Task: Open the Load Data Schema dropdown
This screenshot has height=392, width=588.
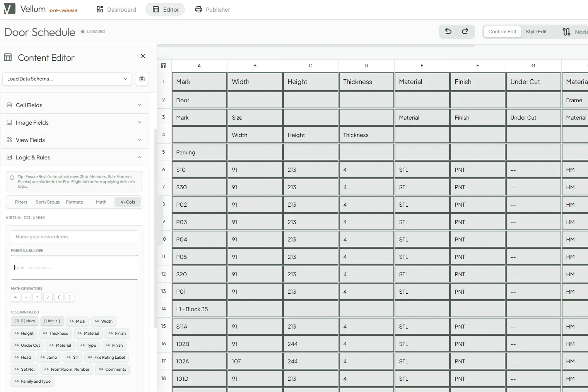Action: point(67,79)
